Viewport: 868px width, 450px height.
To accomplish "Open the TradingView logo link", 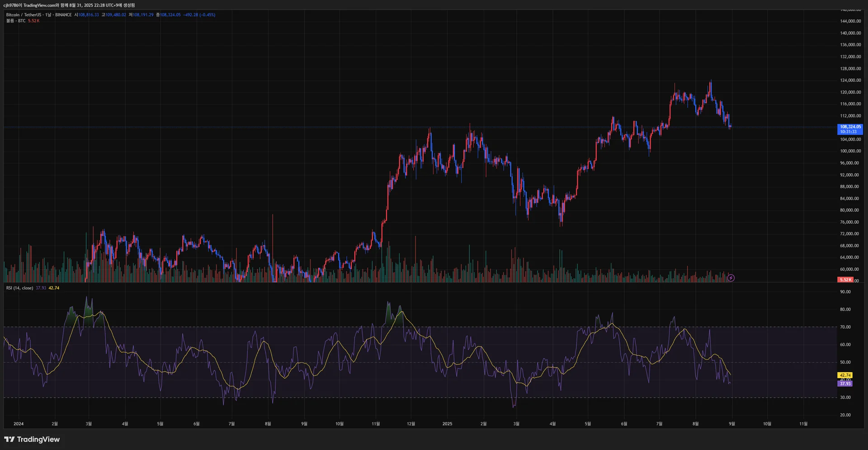I will 32,439.
